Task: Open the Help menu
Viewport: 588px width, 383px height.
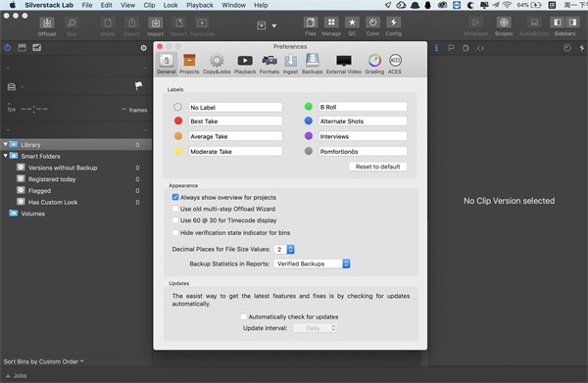Action: coord(261,5)
